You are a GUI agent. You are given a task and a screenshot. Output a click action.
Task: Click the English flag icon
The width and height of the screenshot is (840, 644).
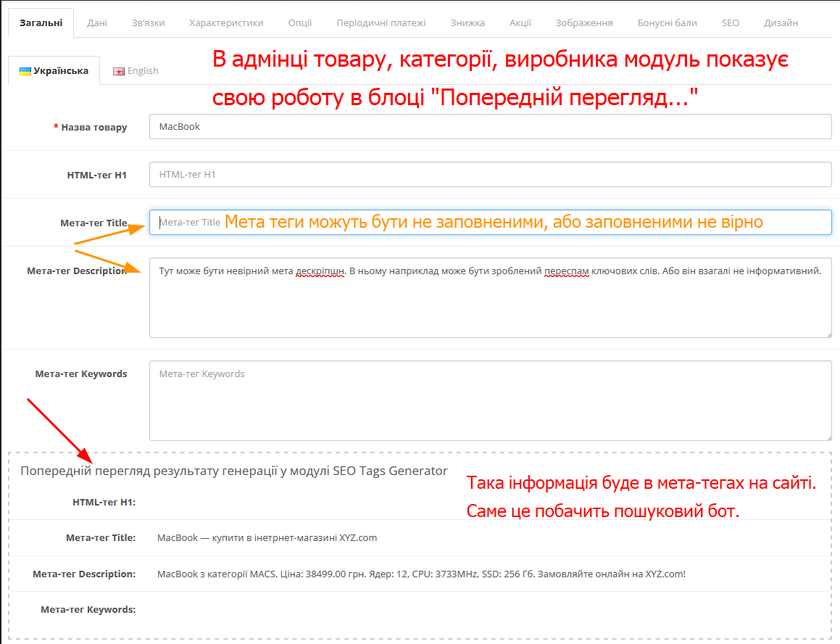(119, 71)
